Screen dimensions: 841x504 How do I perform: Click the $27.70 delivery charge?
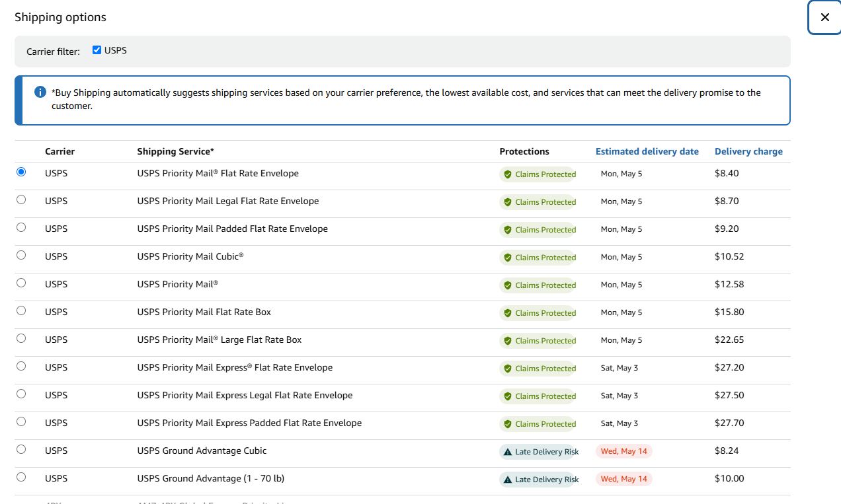coord(729,423)
